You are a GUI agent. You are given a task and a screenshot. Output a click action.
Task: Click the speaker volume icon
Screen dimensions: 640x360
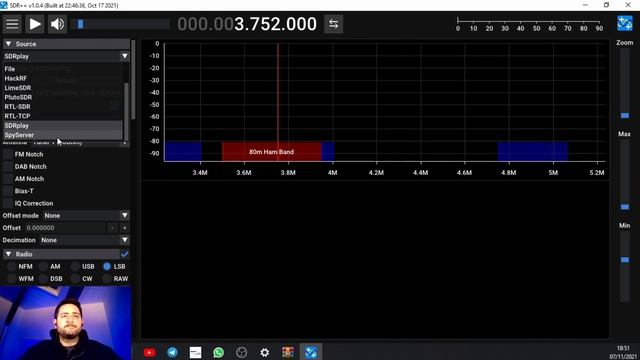(58, 24)
